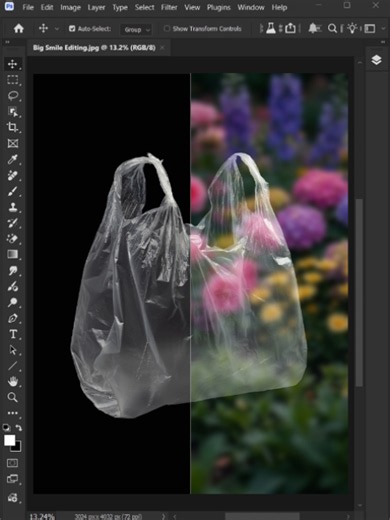Open the Move tool preset picker arrow

click(57, 29)
